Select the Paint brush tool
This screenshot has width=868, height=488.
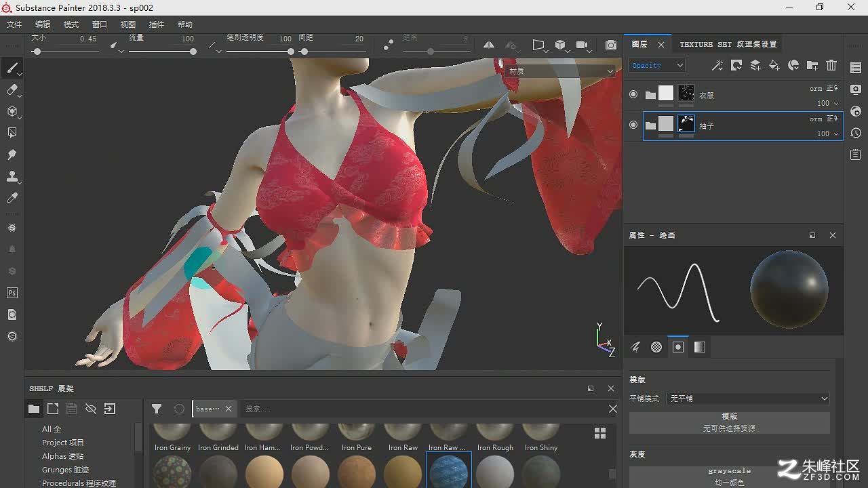point(12,68)
